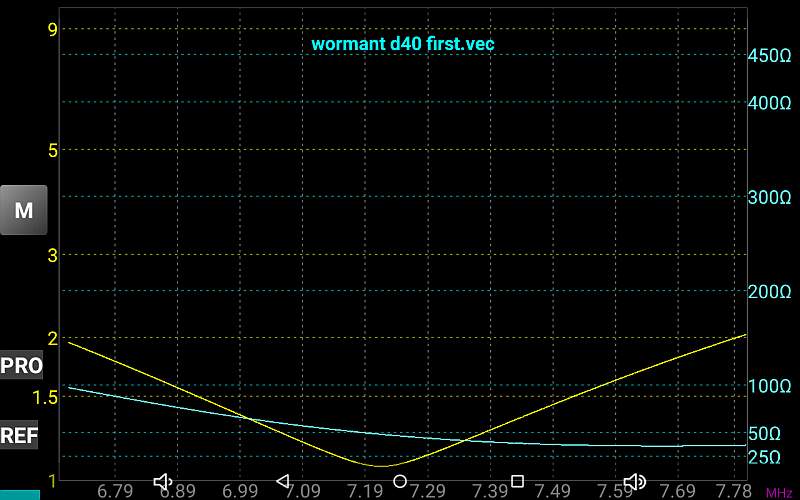Raise volume with right speaker icon
The width and height of the screenshot is (800, 500).
(634, 482)
